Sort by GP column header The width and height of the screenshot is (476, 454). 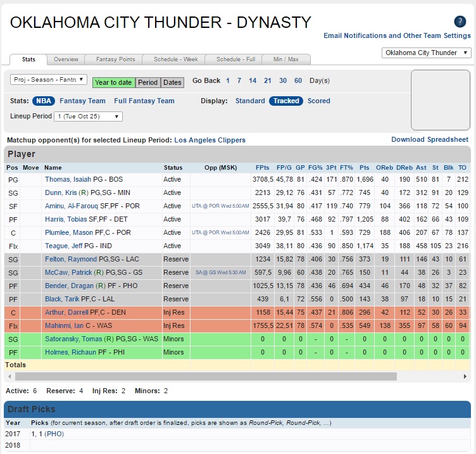[300, 168]
